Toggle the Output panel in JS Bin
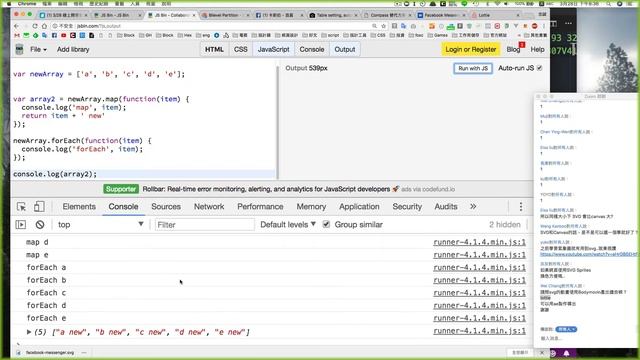Image resolution: width=640 pixels, height=360 pixels. tap(345, 49)
